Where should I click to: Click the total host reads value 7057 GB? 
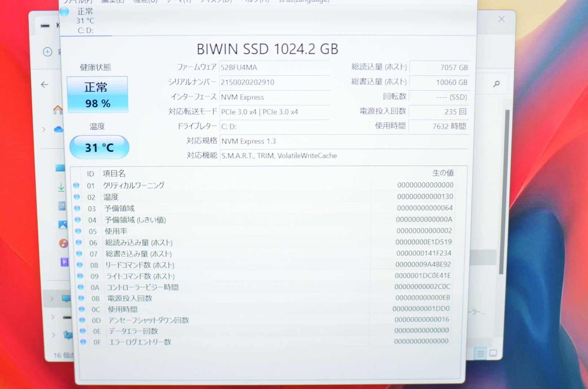click(440, 67)
